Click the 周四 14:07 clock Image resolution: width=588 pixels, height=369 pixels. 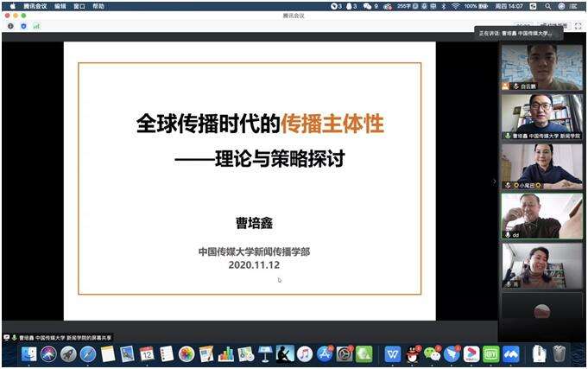pos(509,6)
